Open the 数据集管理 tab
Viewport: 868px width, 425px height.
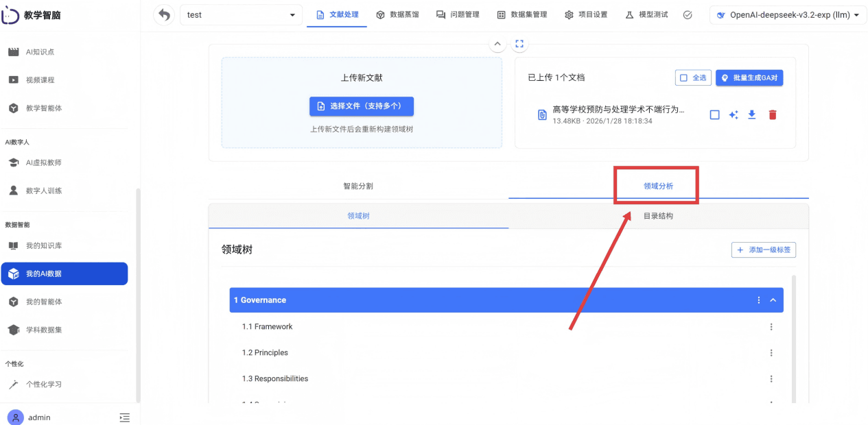tap(522, 14)
